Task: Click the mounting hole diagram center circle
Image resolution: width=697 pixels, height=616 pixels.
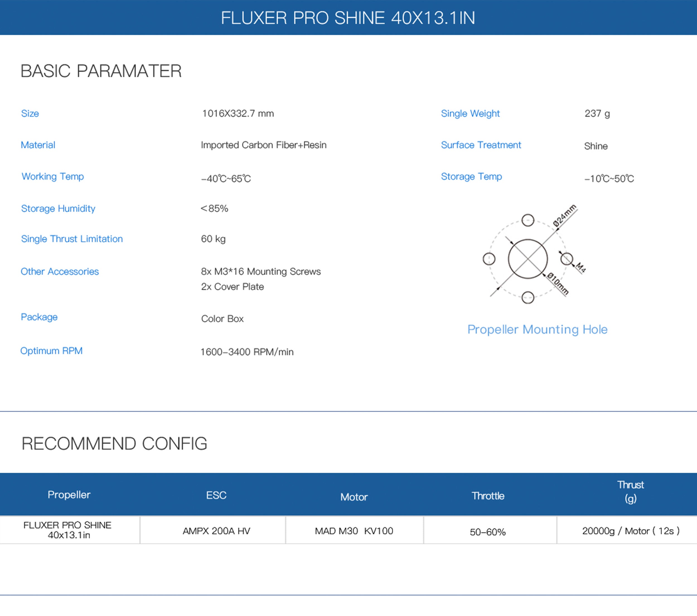Action: pos(527,259)
